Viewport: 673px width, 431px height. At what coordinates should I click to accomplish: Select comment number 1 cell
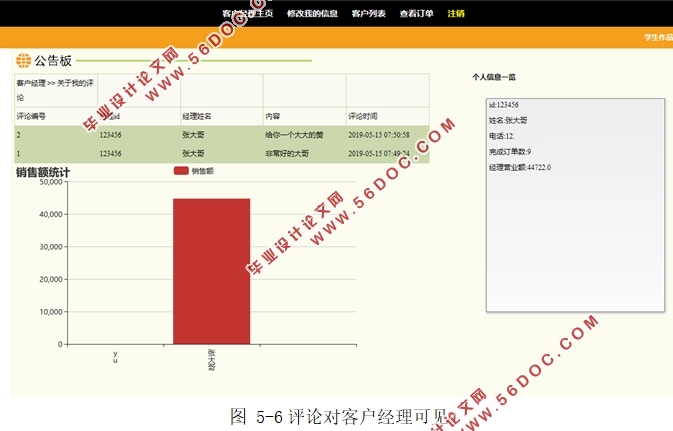[x=18, y=153]
